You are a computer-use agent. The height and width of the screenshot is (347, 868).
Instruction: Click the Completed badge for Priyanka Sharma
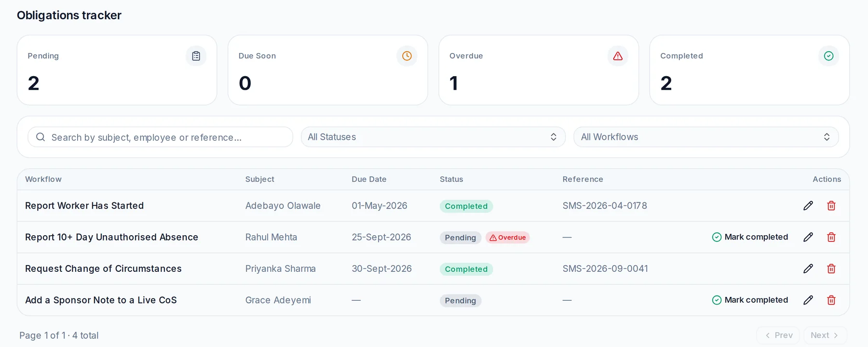click(x=466, y=269)
